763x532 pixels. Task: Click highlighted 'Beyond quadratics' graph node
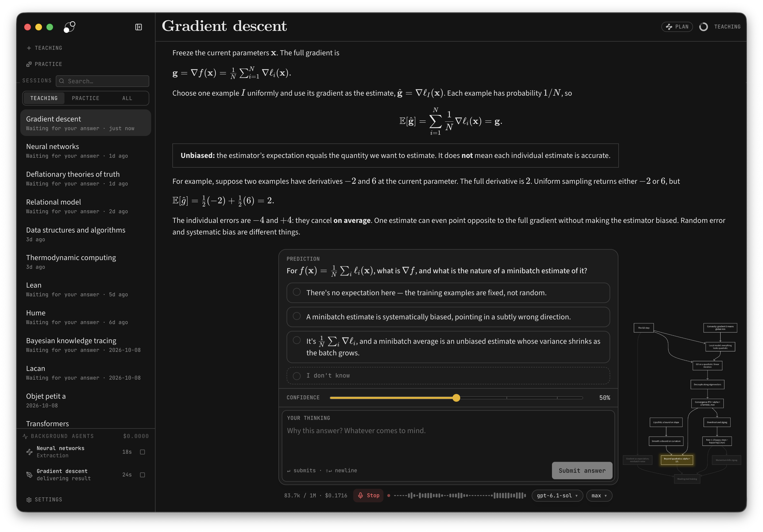click(677, 460)
